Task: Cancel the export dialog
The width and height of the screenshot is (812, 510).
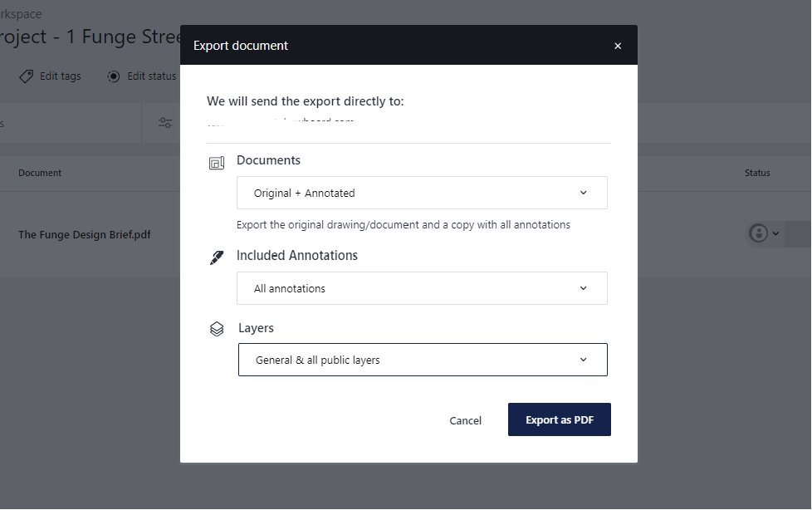Action: point(465,420)
